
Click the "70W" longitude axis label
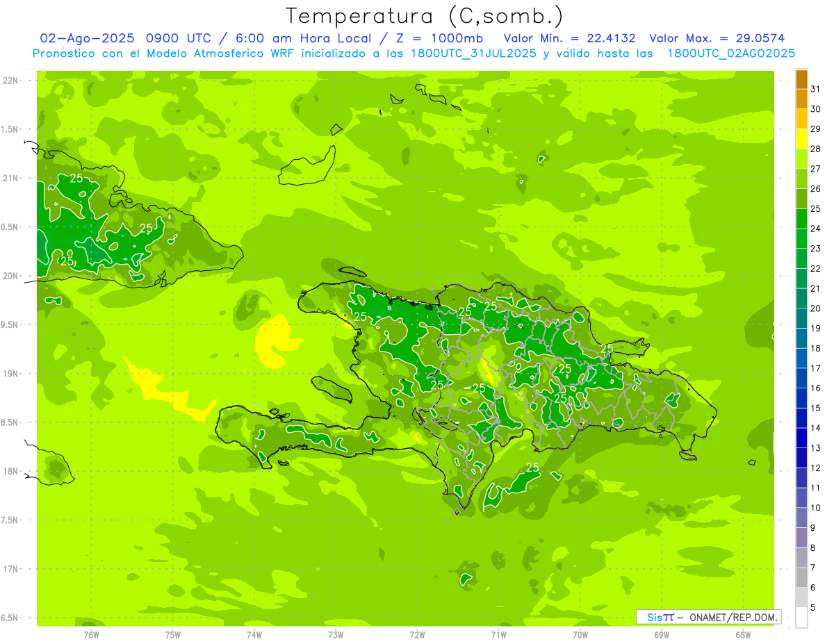[580, 634]
